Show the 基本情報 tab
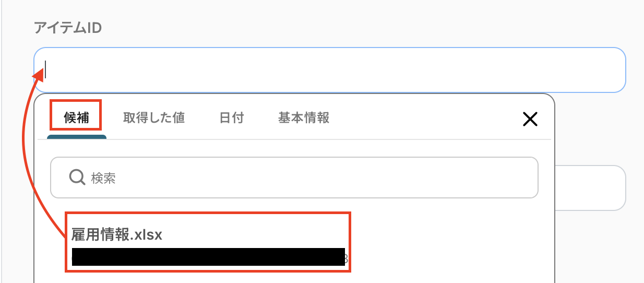 [x=304, y=117]
